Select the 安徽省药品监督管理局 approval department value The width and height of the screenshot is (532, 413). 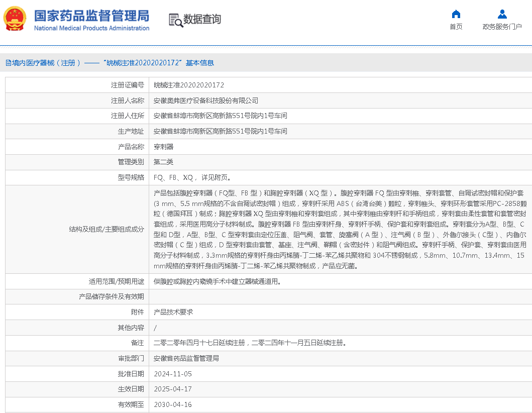point(186,358)
